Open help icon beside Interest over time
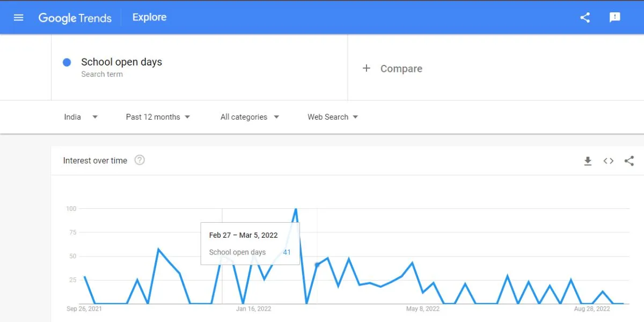This screenshot has width=644, height=322. tap(140, 160)
